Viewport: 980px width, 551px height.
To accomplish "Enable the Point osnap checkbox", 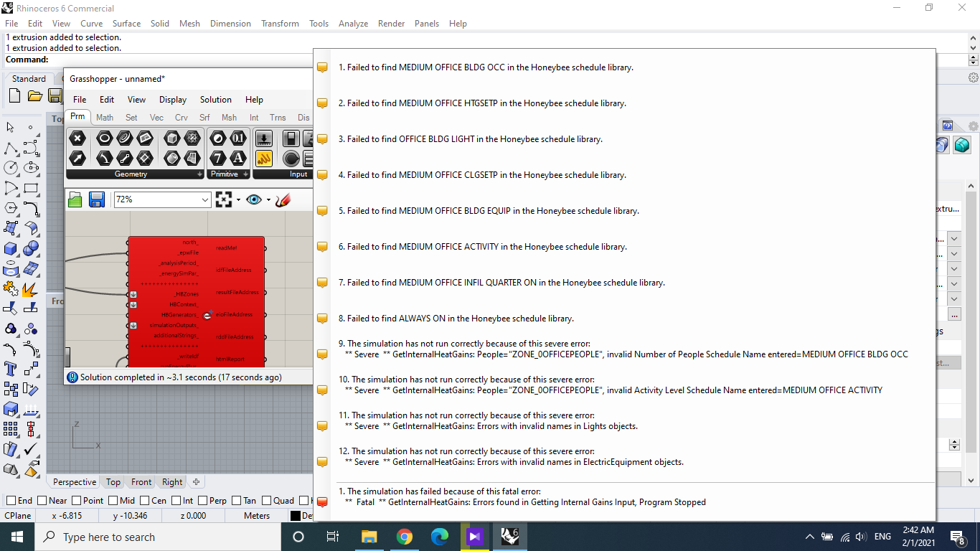I will pos(75,501).
